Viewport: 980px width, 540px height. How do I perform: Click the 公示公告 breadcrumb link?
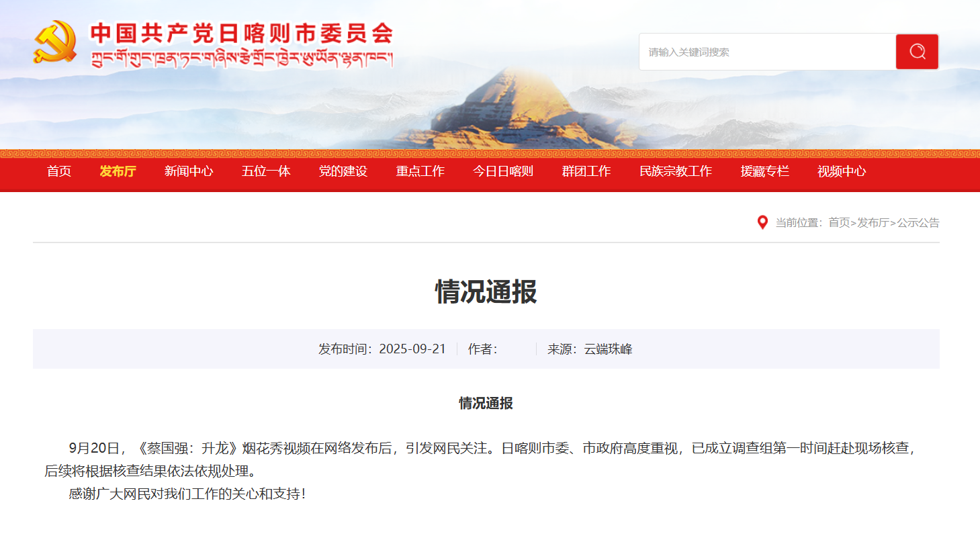(918, 223)
